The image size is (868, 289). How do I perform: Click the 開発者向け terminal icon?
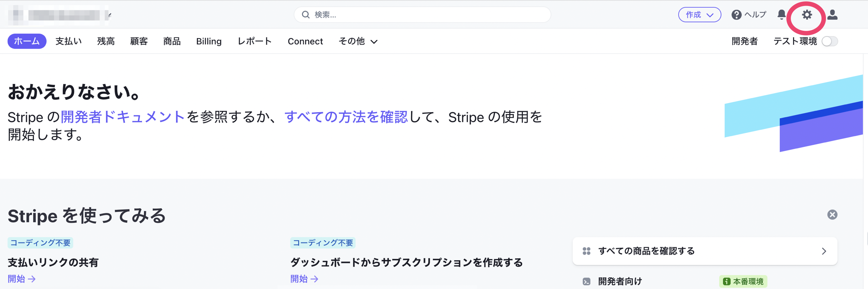[587, 281]
